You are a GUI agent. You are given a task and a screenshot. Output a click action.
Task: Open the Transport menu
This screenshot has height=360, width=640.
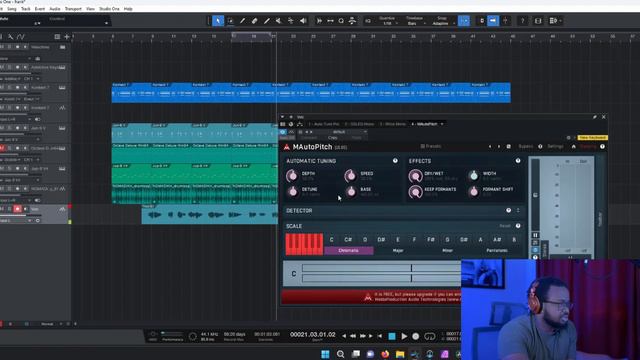point(73,9)
